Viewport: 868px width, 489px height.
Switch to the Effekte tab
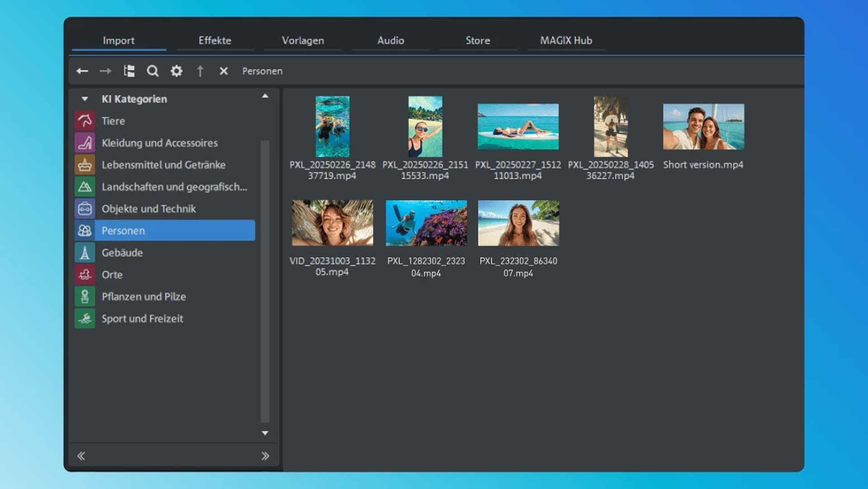pos(215,40)
